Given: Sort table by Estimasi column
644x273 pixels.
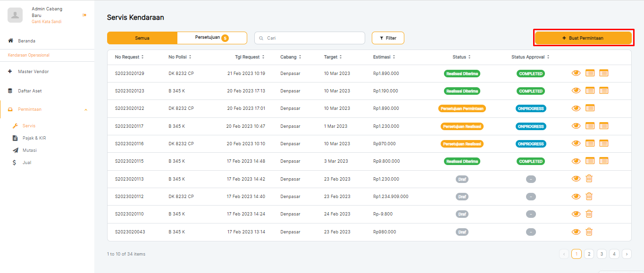Looking at the screenshot, I should pyautogui.click(x=384, y=57).
